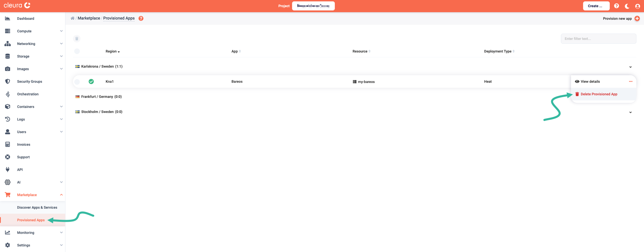
Task: Choose Delete Provisioned App from menu
Action: (x=599, y=94)
